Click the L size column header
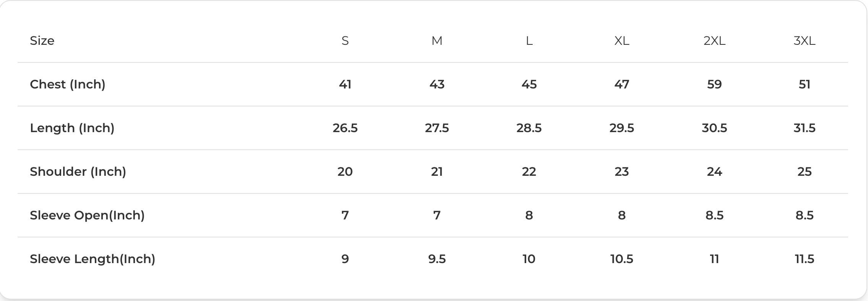This screenshot has width=868, height=301. point(529,41)
